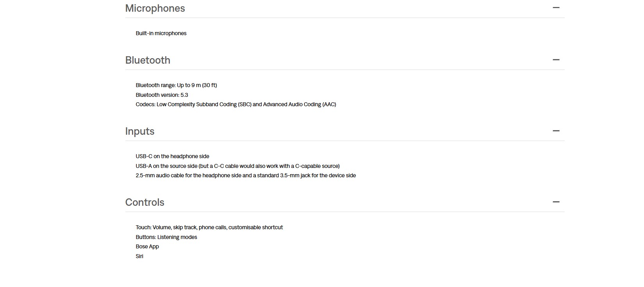The width and height of the screenshot is (644, 287).
Task: Click the 'Bose App' entry
Action: [x=147, y=246]
